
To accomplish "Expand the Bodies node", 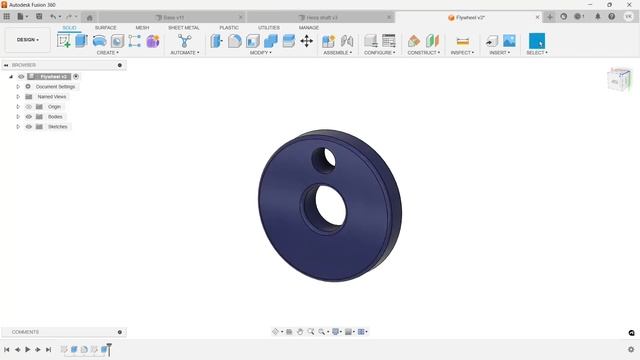I will click(18, 117).
